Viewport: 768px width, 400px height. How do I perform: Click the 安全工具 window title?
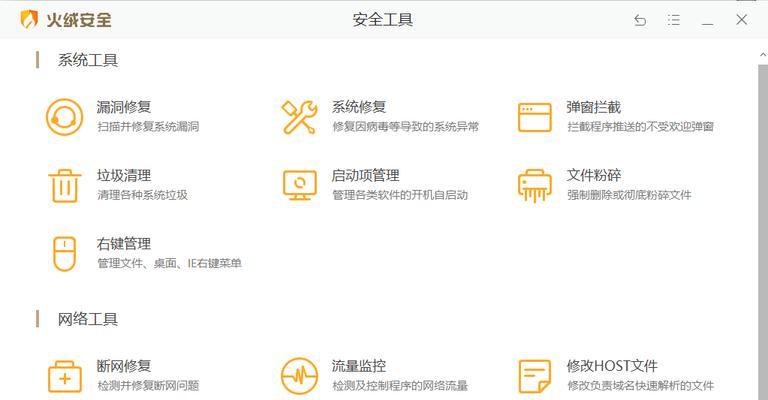[383, 20]
